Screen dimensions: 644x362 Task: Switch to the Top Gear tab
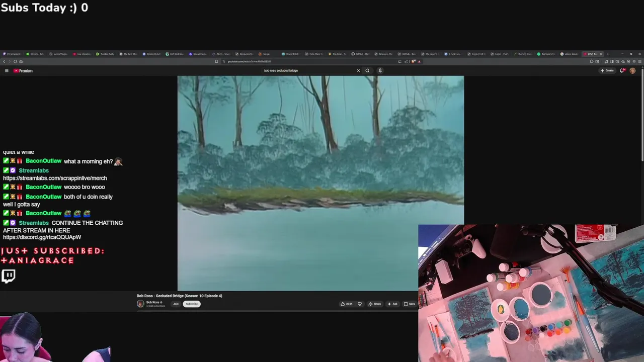tap(337, 54)
